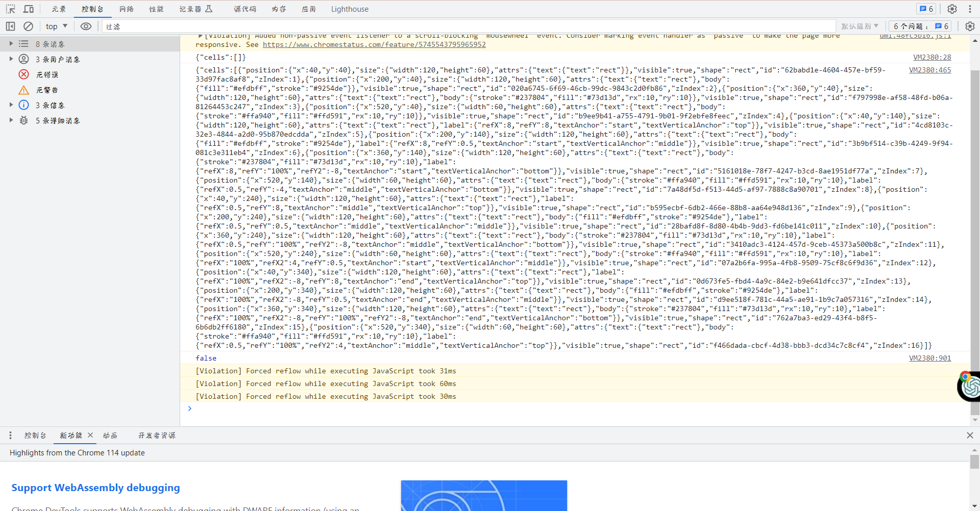Switch to the 网络 tab
Screen dimensions: 980x511
click(126, 9)
